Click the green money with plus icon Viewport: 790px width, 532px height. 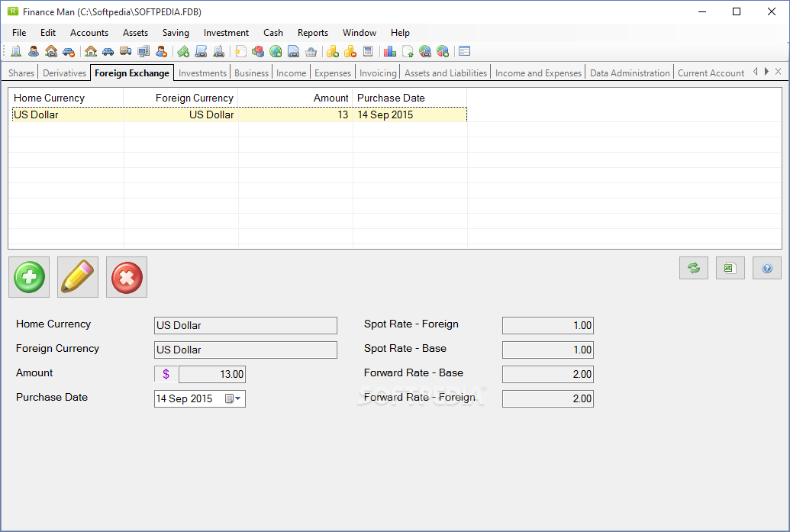183,51
